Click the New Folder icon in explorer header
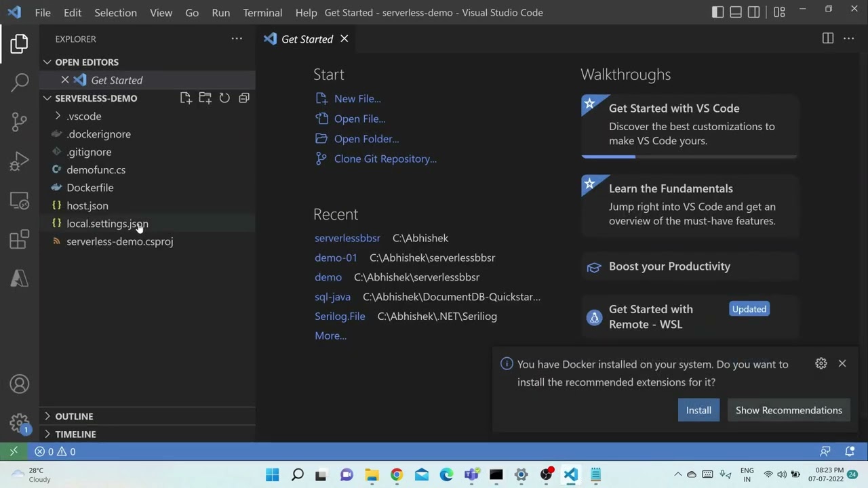This screenshot has width=868, height=488. (x=205, y=98)
